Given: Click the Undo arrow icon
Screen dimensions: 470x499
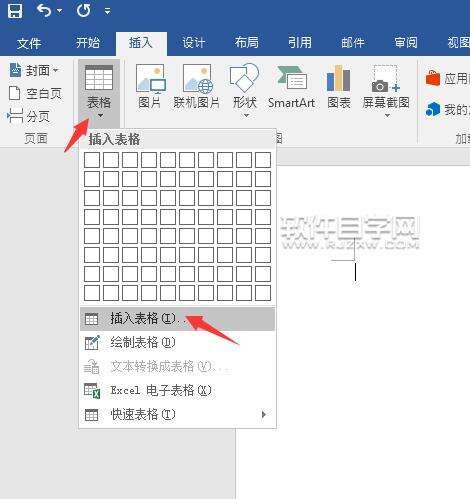Looking at the screenshot, I should click(x=44, y=11).
